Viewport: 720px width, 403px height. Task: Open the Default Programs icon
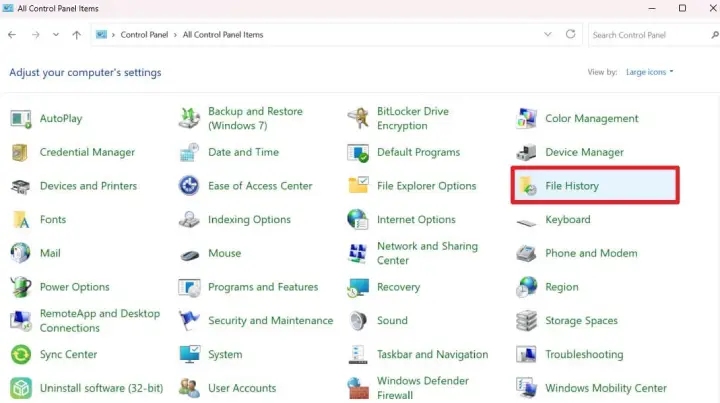(358, 152)
